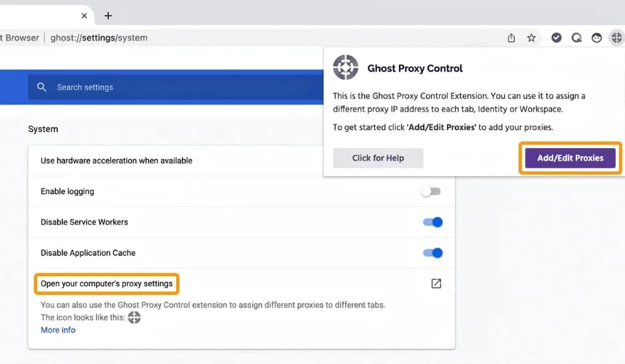Bookmark this page with the star
The height and width of the screenshot is (364, 625).
[x=531, y=38]
